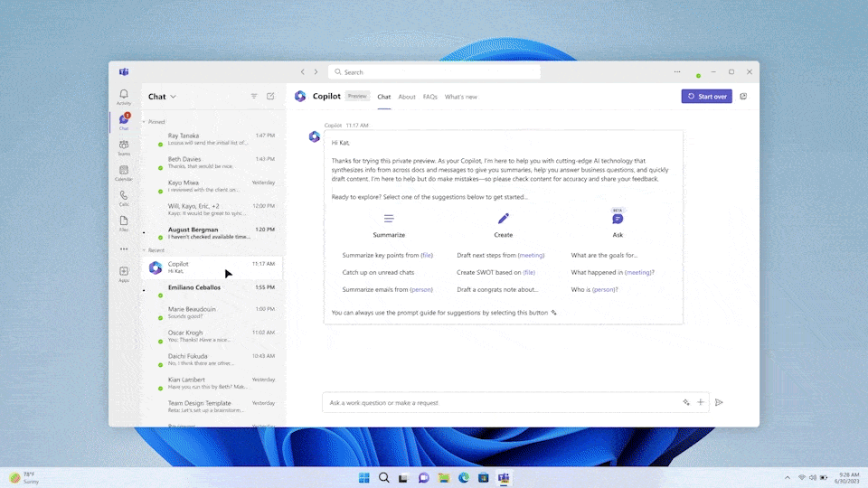Open the Activity feed in sidebar
868x488 pixels.
[124, 96]
